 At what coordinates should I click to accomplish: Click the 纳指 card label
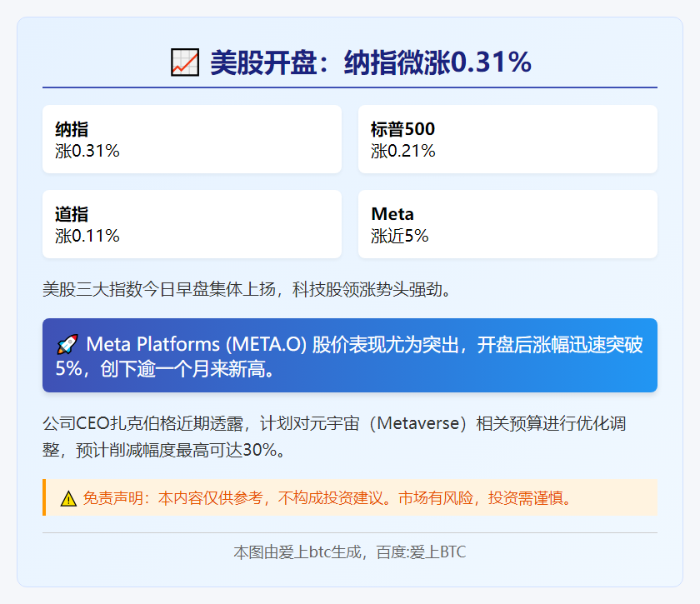[72, 129]
